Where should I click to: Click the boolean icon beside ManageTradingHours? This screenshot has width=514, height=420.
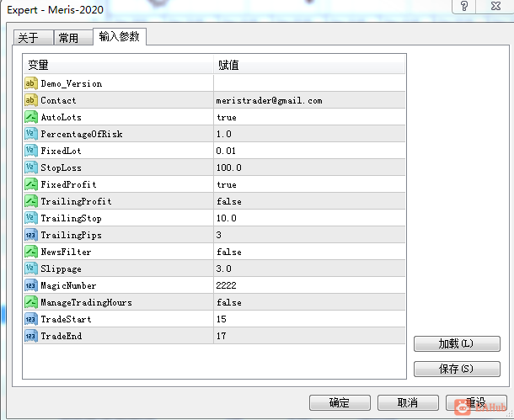coord(31,302)
